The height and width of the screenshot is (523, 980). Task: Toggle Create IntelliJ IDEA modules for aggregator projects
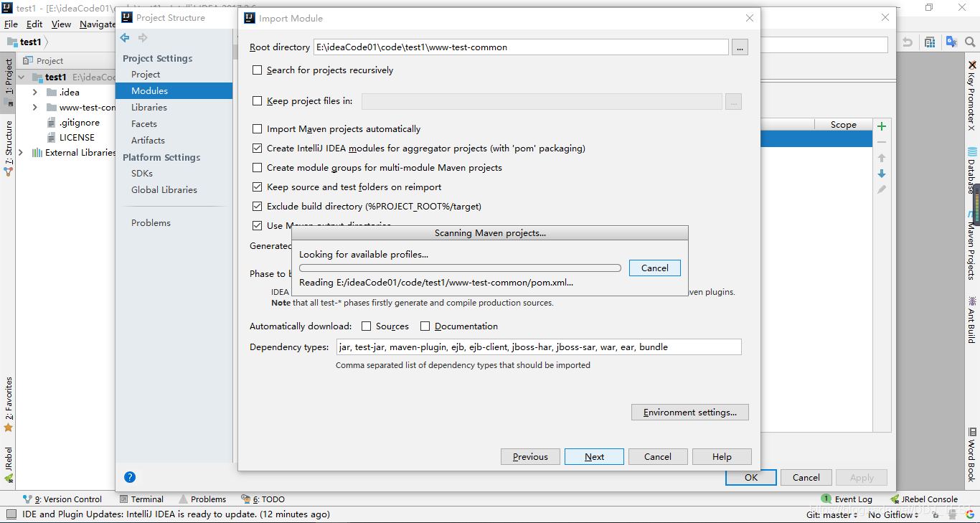click(x=257, y=149)
